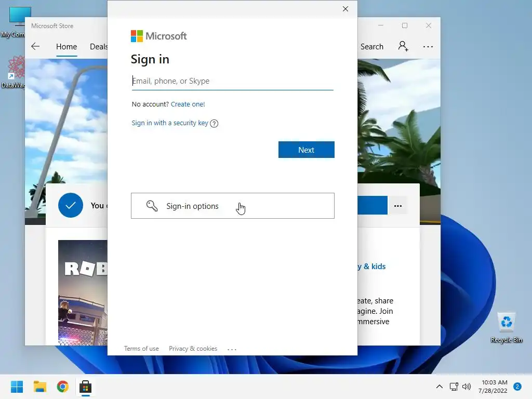Open the network status tray icon

454,387
